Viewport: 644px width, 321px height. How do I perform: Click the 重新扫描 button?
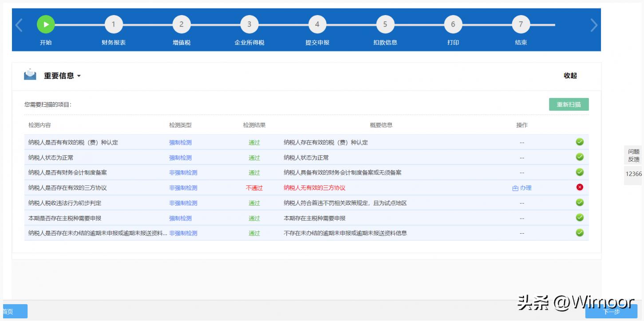pos(569,104)
